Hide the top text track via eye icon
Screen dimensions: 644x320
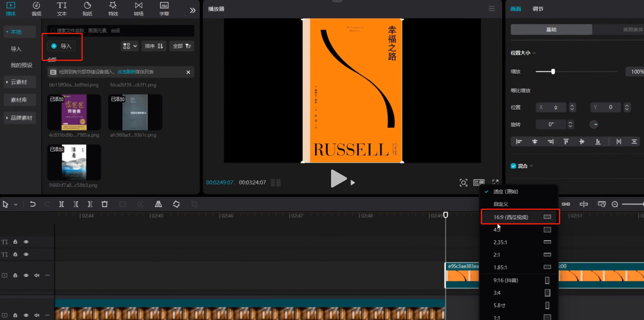tap(26, 242)
